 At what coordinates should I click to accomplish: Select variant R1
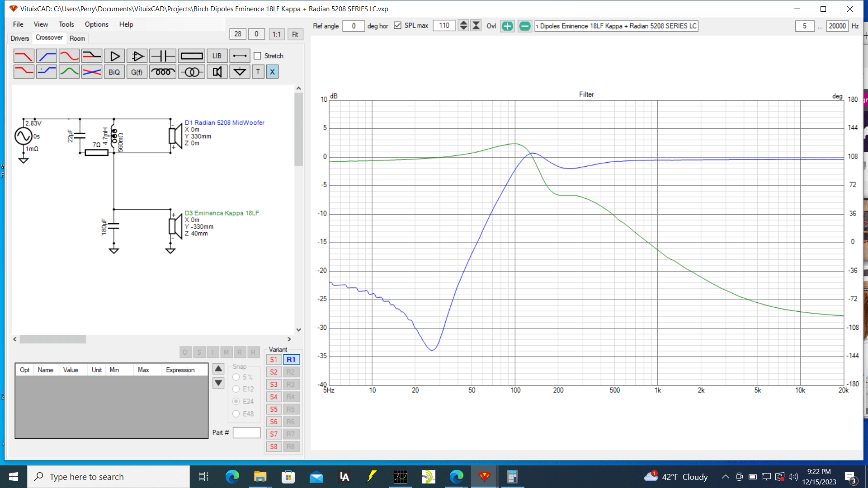291,360
